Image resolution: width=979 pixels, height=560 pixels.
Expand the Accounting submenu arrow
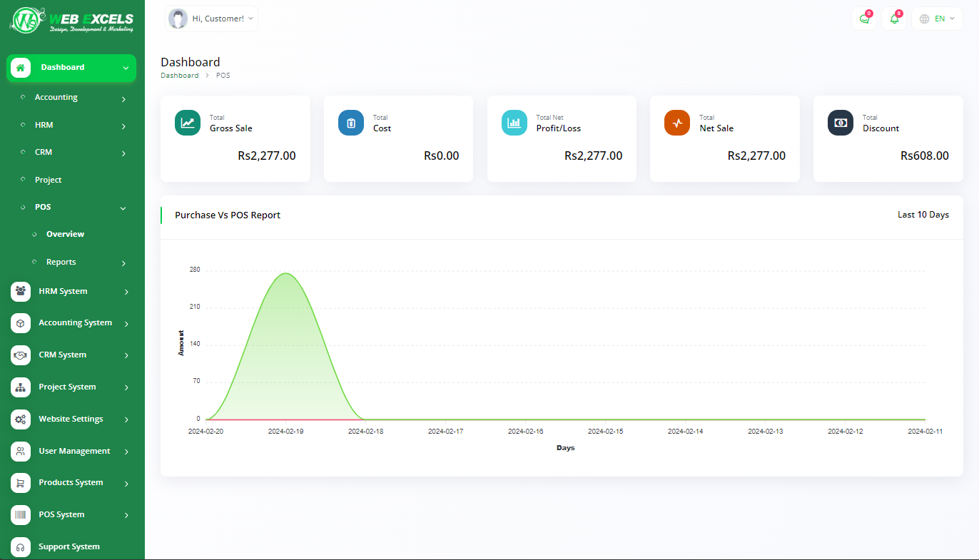coord(123,99)
